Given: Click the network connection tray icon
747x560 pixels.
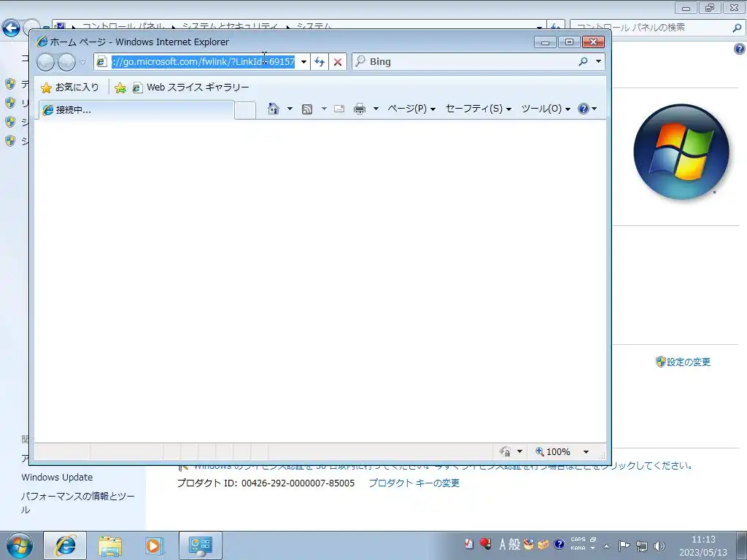Looking at the screenshot, I should [x=642, y=546].
